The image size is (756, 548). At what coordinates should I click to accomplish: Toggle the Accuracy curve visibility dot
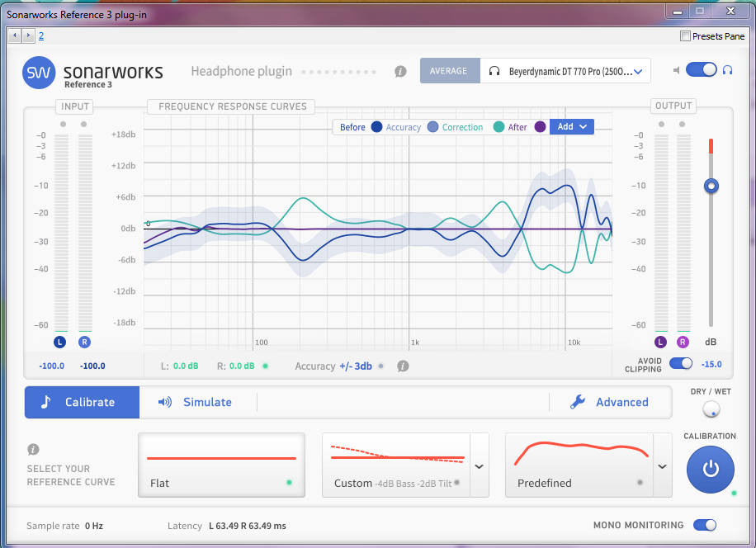tap(433, 127)
